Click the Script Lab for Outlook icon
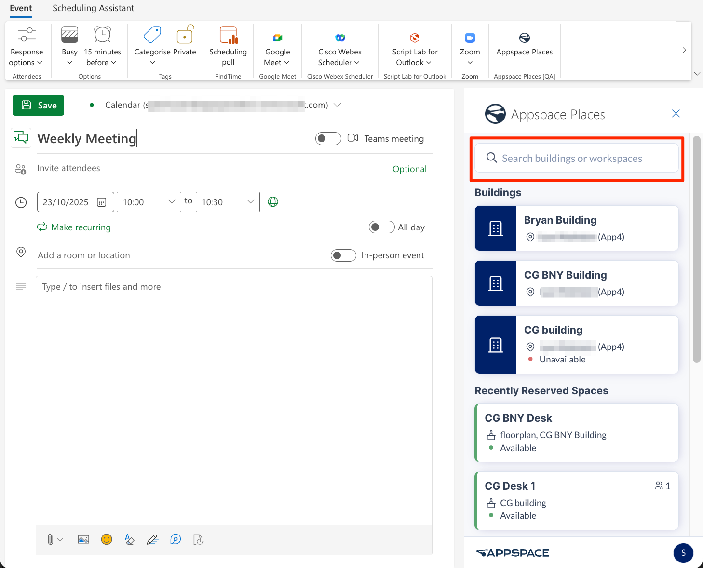The height and width of the screenshot is (588, 703). 415,38
